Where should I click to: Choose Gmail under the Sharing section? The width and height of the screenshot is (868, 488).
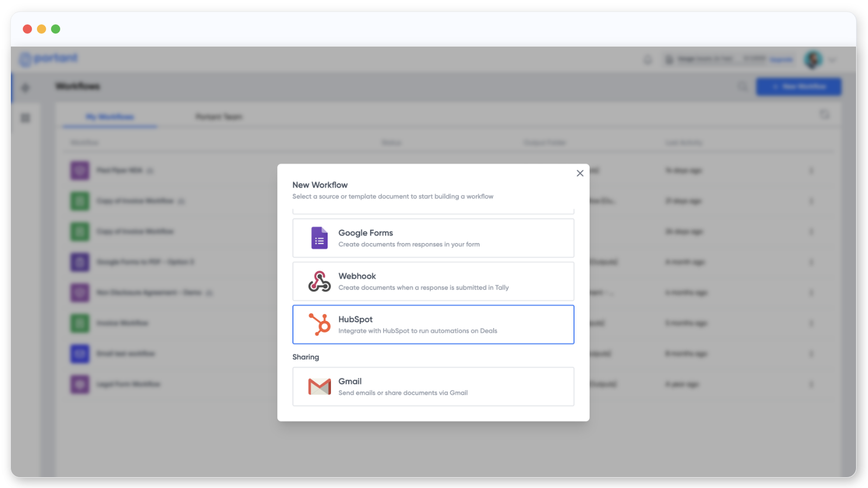click(x=433, y=387)
